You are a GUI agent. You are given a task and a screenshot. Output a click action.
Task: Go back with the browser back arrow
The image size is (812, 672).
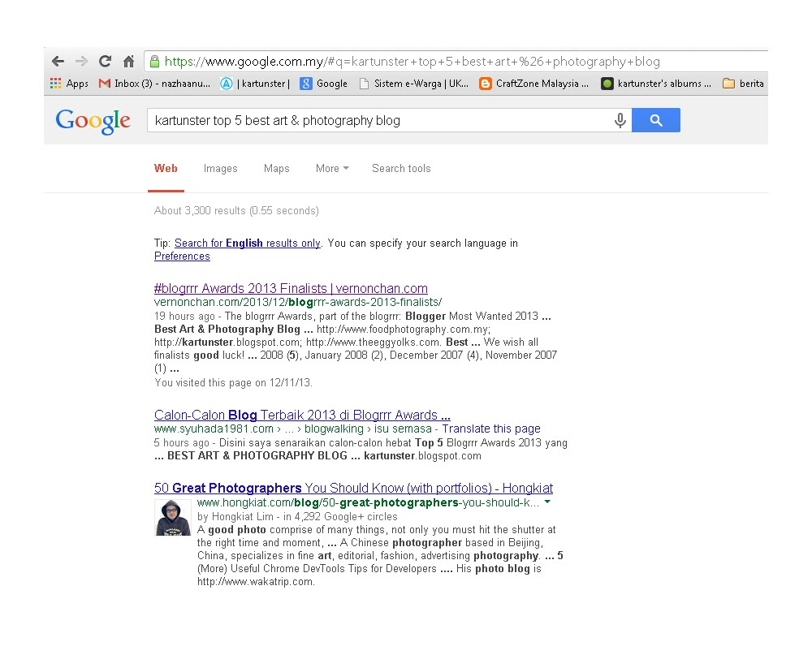click(x=58, y=62)
